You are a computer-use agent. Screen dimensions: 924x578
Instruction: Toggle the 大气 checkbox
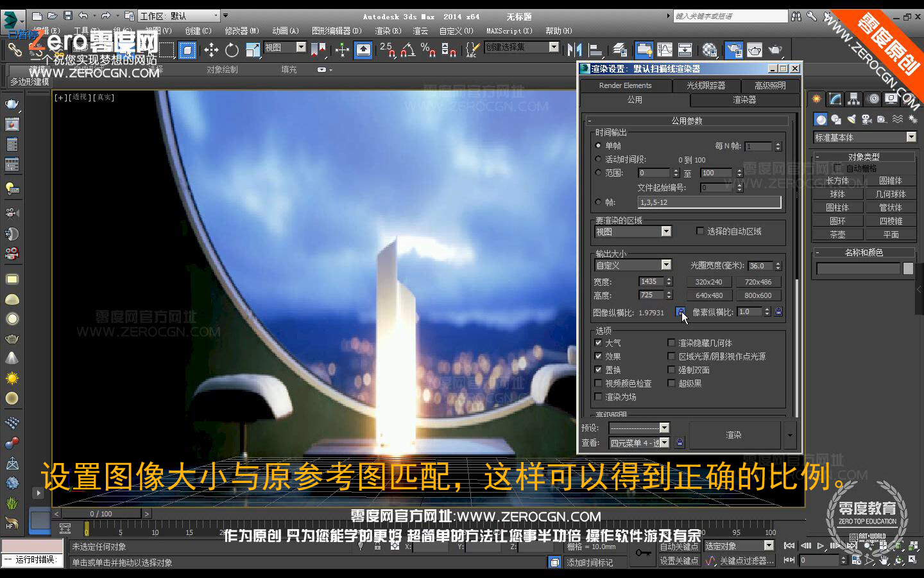coord(599,343)
